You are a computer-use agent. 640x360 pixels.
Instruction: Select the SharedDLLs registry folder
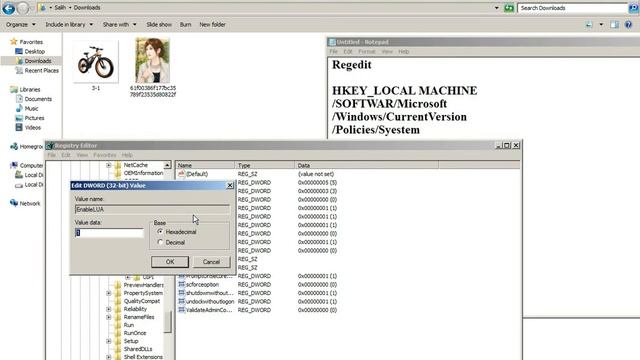(138, 349)
